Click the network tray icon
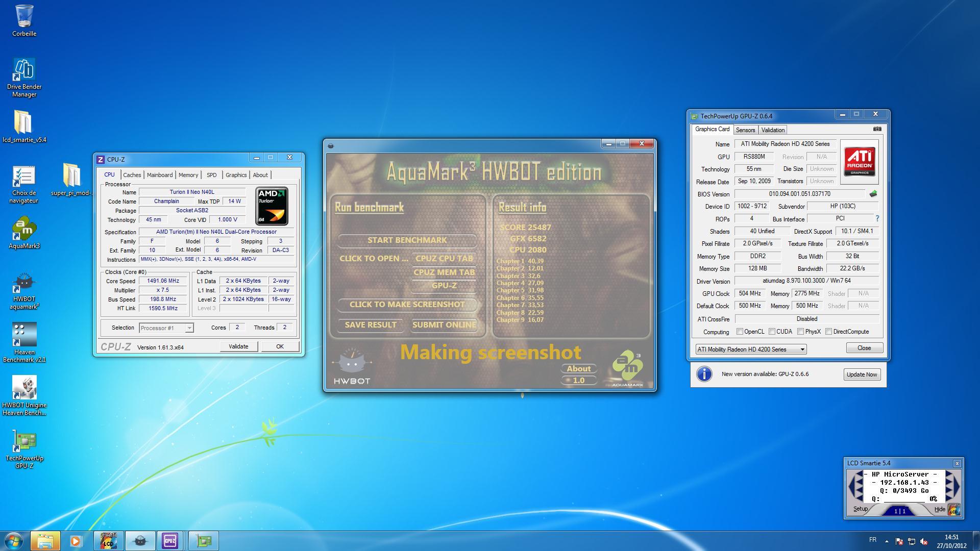The height and width of the screenshot is (551, 980). [911, 541]
